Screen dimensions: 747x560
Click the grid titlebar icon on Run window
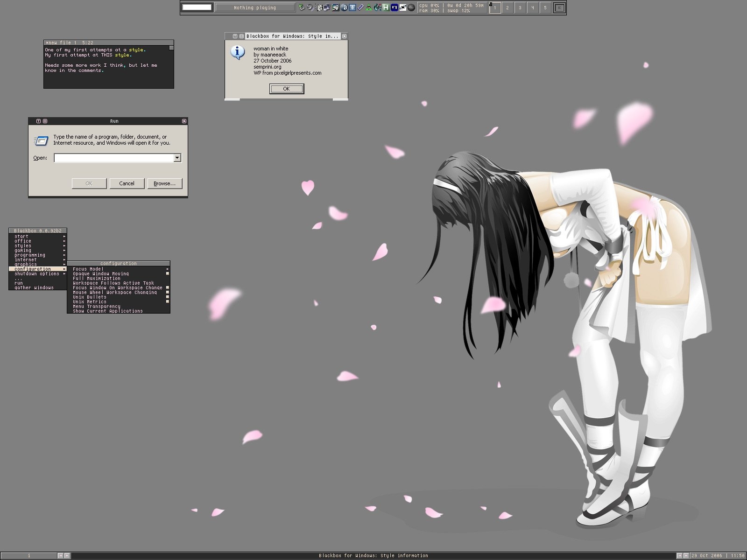tap(45, 121)
